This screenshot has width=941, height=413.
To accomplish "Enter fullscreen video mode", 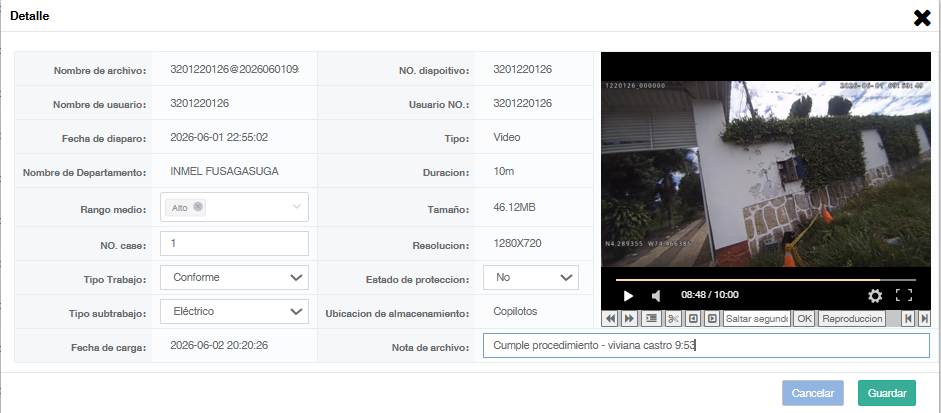I will tap(904, 295).
